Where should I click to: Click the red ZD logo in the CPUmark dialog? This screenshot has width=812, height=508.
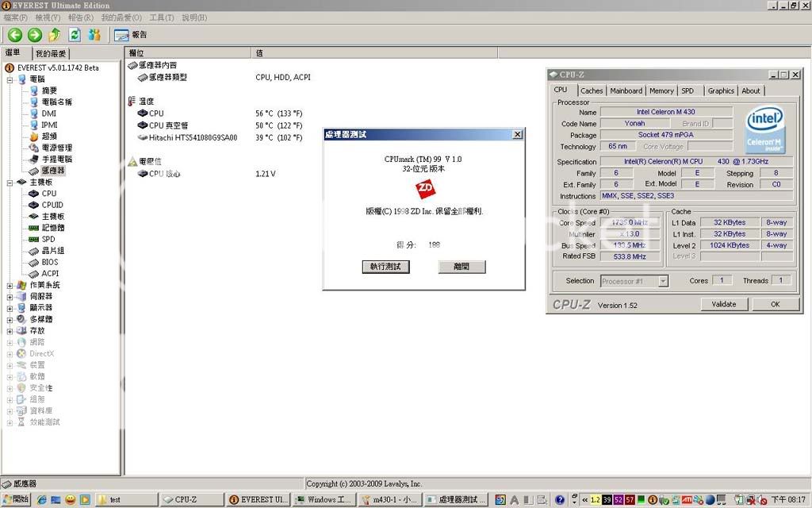click(425, 189)
